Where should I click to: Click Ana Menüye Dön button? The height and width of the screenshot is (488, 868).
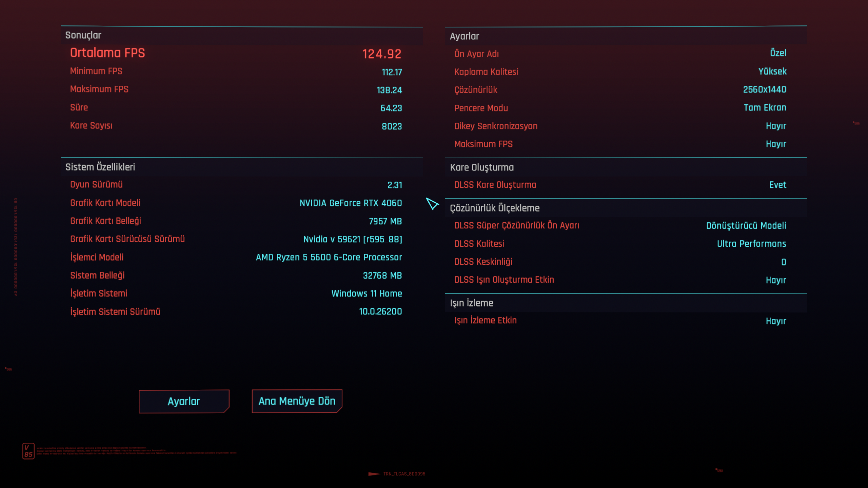[x=297, y=401]
